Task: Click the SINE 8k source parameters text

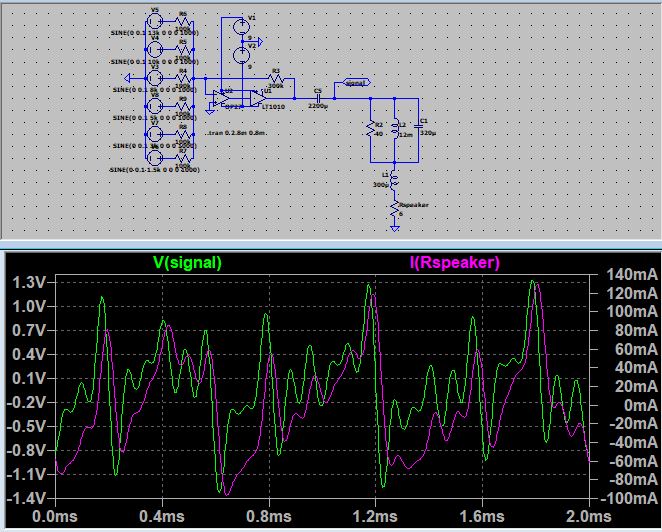Action: 155,90
